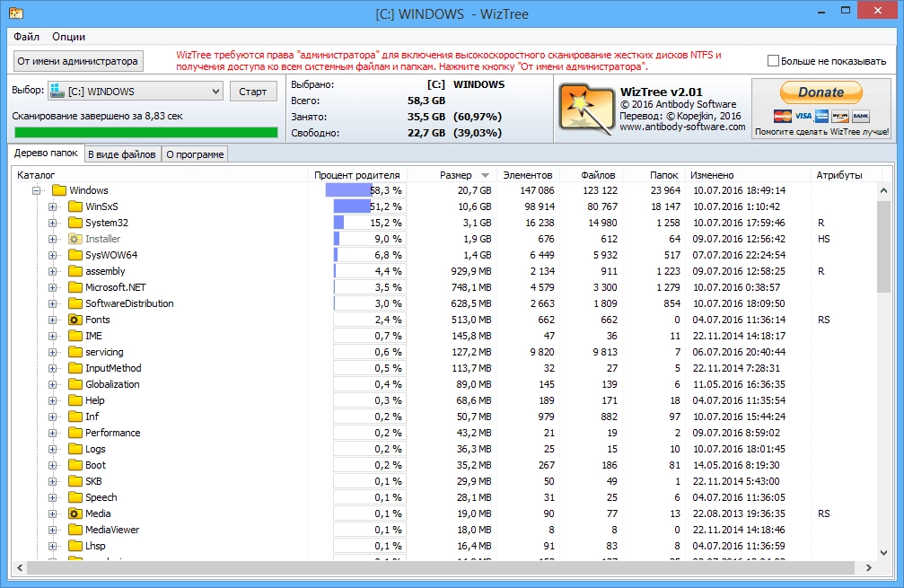Click the horizontal scrollbar right arrow
904x588 pixels.
(x=869, y=568)
